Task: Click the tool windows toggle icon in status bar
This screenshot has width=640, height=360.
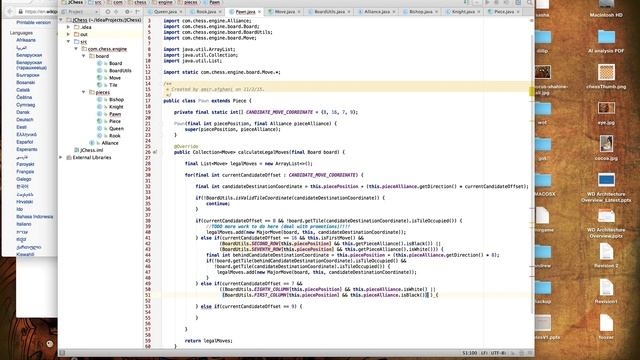Action: point(62,353)
